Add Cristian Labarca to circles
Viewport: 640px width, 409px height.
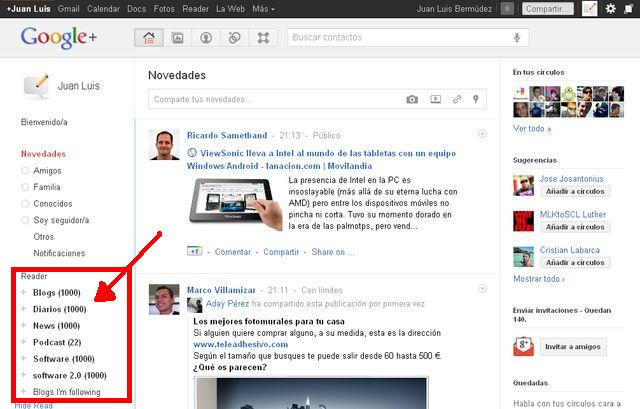(575, 262)
